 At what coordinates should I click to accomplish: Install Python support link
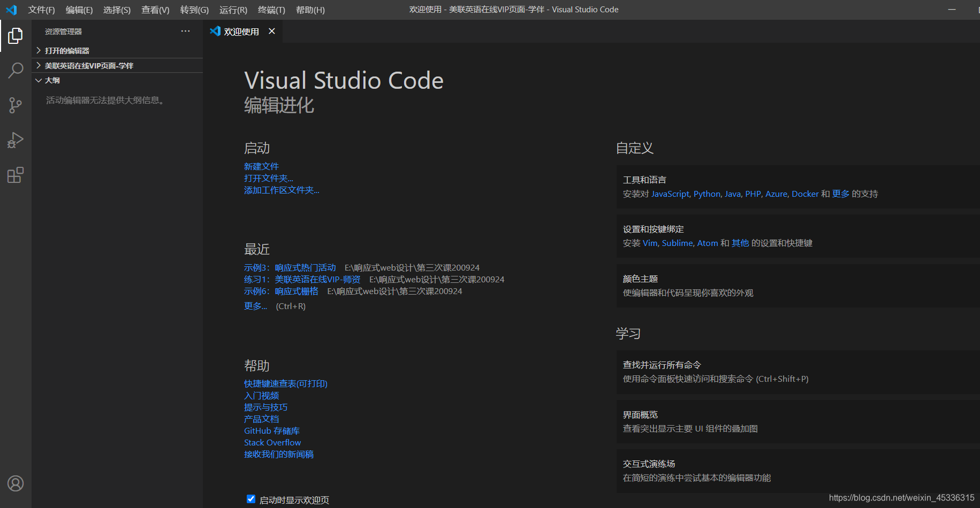pyautogui.click(x=707, y=194)
